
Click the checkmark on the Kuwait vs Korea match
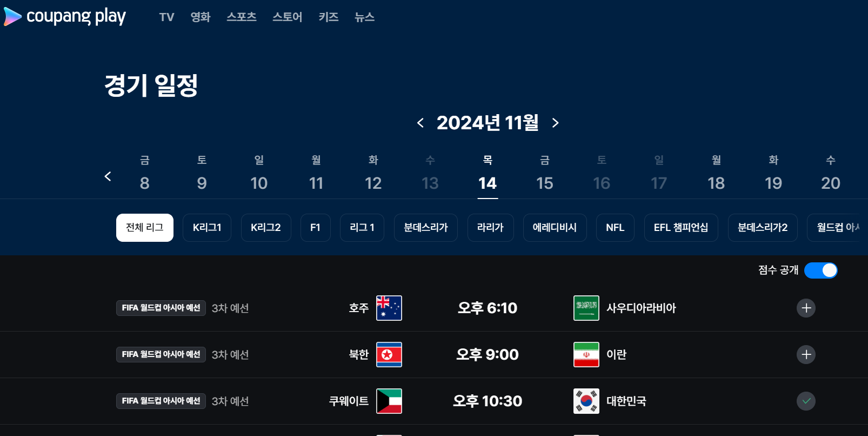point(806,401)
